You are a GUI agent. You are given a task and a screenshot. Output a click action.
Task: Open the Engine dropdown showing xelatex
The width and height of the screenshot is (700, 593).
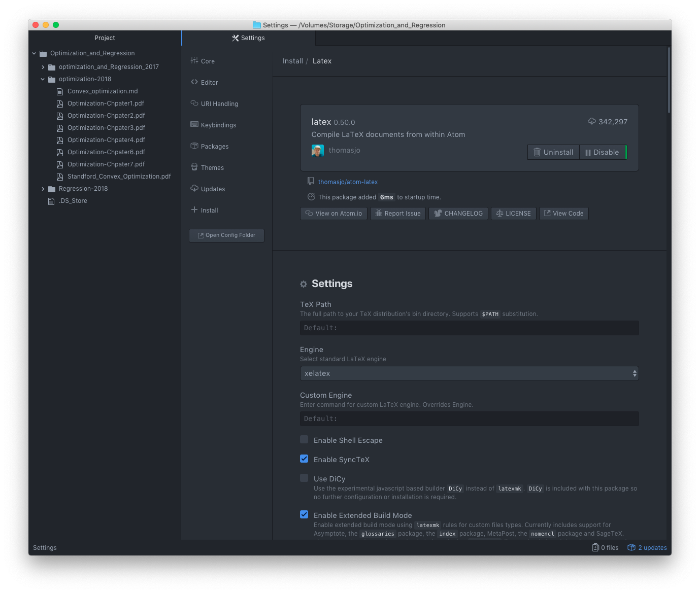point(469,373)
